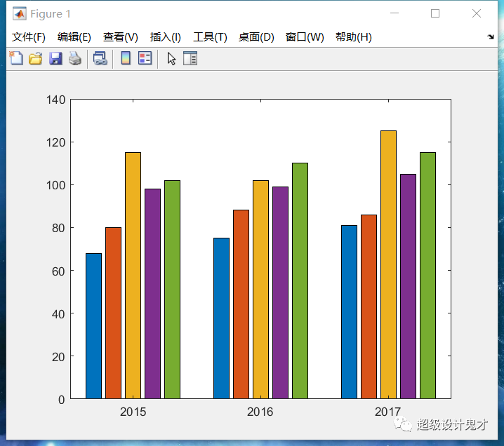Image resolution: width=504 pixels, height=446 pixels.
Task: Click the Link Plot toolbar icon
Action: pyautogui.click(x=100, y=59)
